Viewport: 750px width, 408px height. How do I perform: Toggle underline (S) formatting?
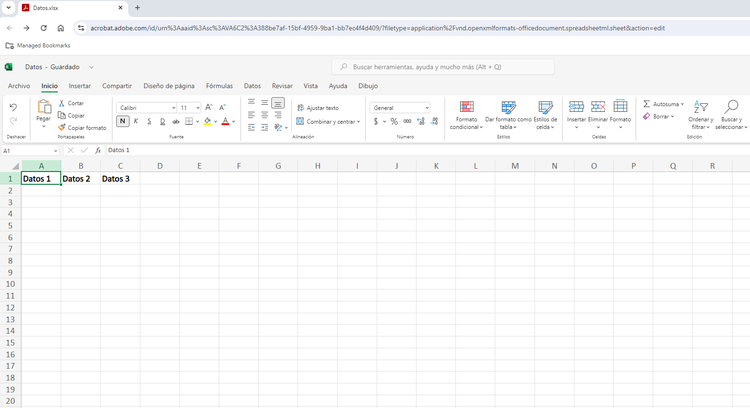[x=149, y=121]
